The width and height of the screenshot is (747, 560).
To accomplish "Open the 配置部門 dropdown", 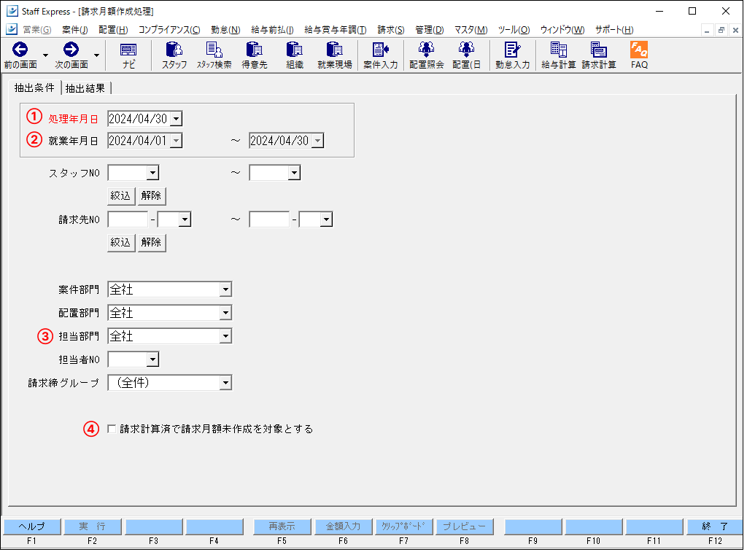I will (x=225, y=313).
